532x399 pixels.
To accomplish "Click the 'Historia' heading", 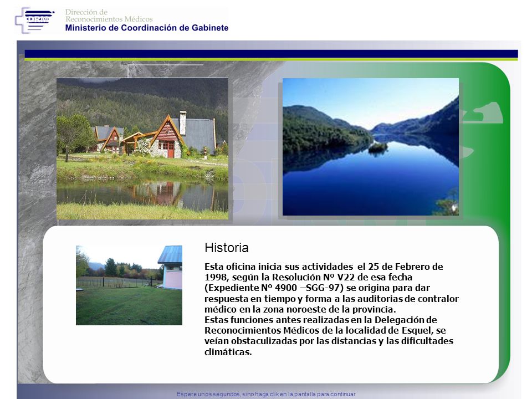I will coord(227,248).
